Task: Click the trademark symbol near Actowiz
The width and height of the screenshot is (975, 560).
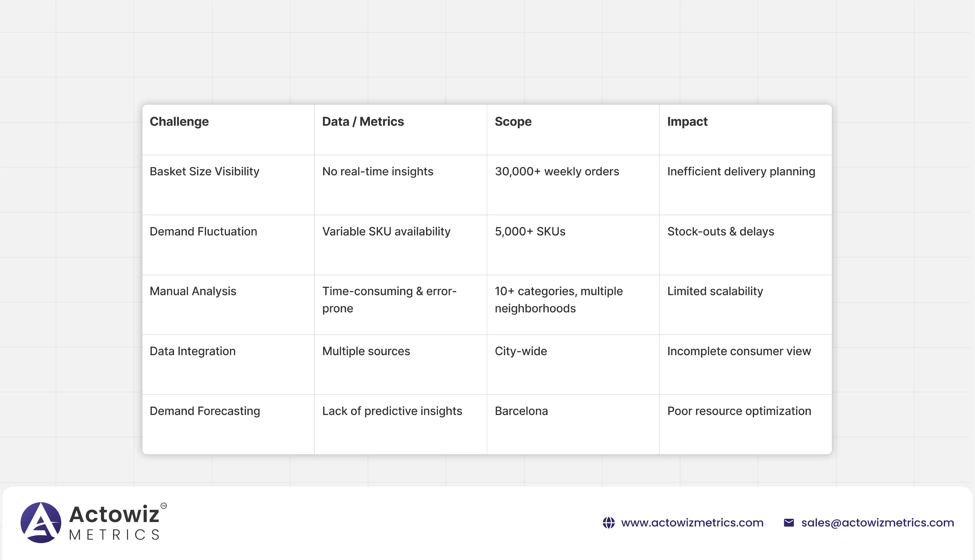Action: coord(164,506)
